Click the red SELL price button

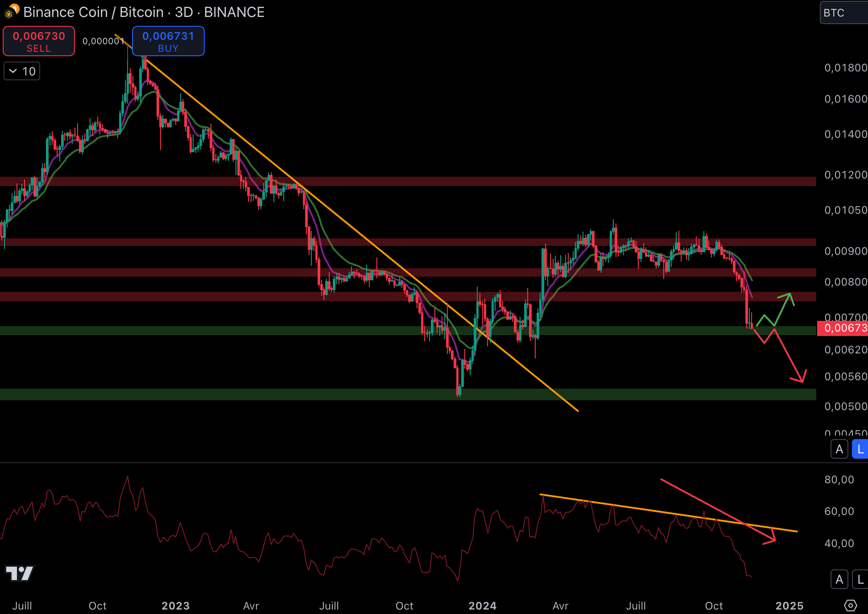point(39,41)
